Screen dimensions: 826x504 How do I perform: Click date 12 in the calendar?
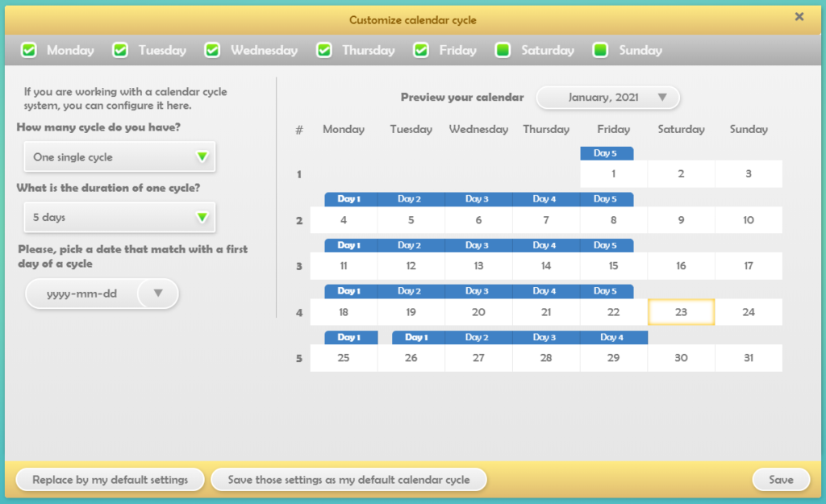(411, 266)
